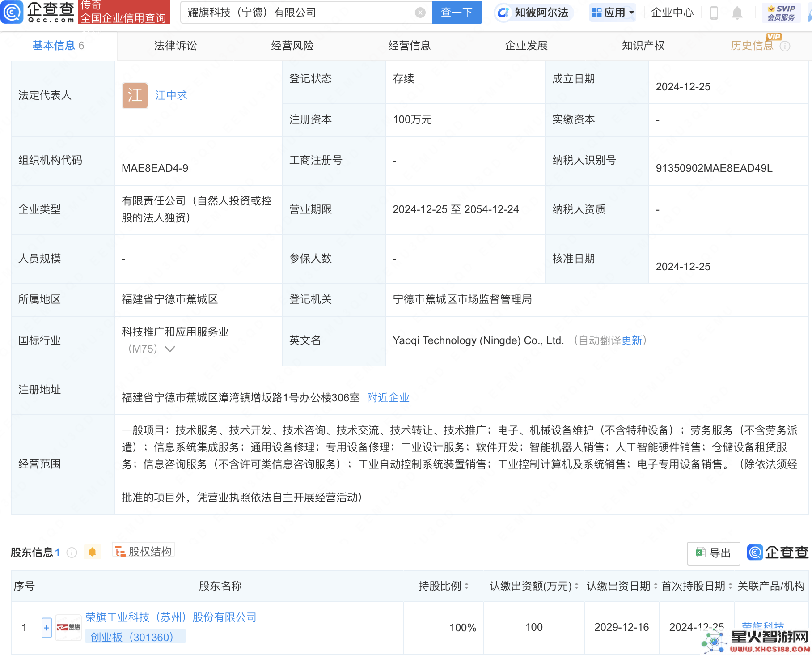812x655 pixels.
Task: Open the mobile phone icon in the header
Action: (x=714, y=13)
